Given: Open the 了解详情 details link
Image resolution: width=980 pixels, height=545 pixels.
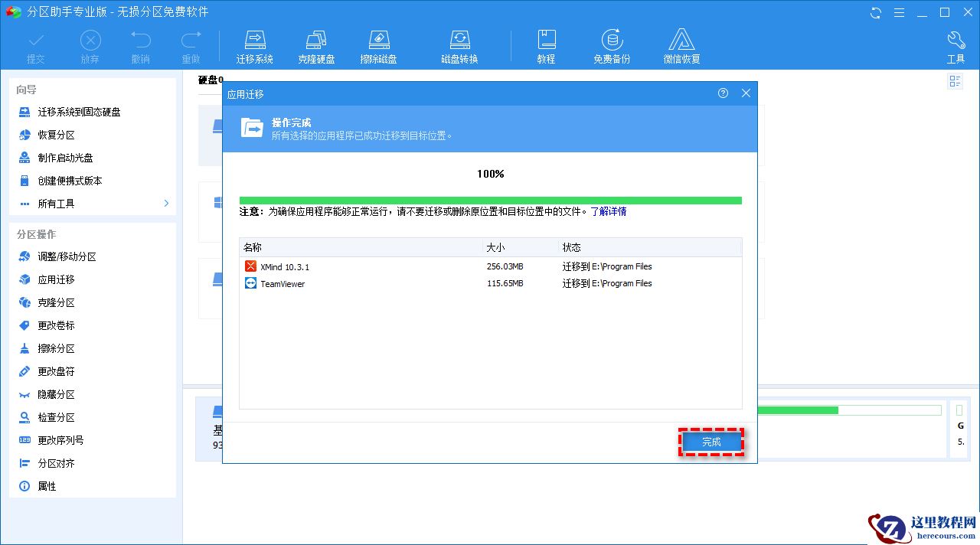Looking at the screenshot, I should [x=610, y=211].
